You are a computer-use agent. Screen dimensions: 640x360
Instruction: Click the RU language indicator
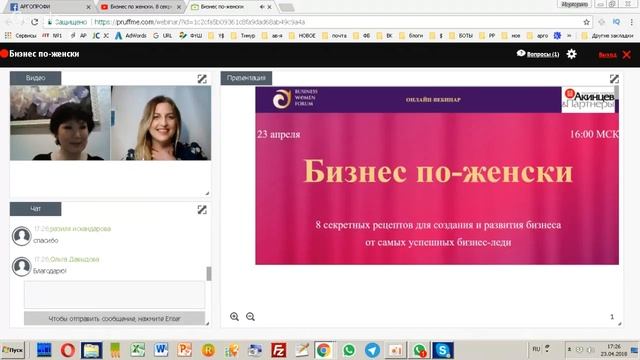tap(536, 349)
